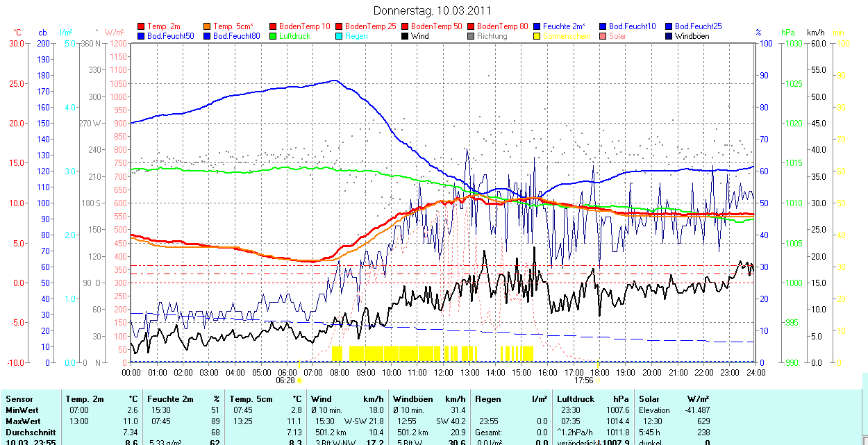Click the pink Solar legend square

point(603,35)
